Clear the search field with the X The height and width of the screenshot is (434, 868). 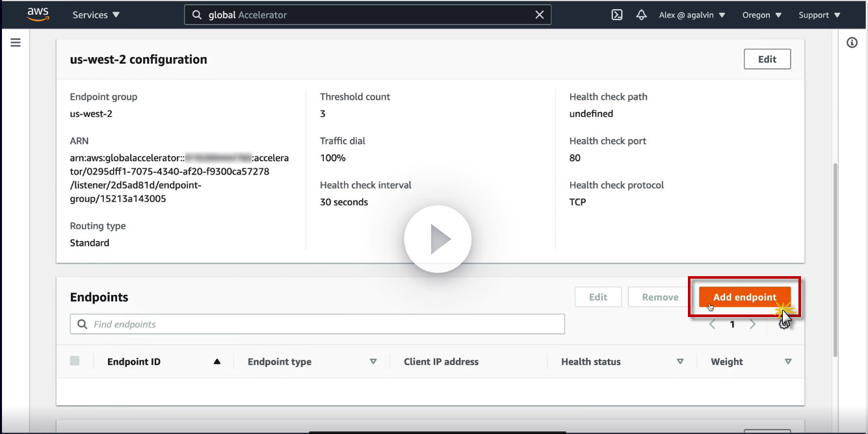pyautogui.click(x=539, y=15)
